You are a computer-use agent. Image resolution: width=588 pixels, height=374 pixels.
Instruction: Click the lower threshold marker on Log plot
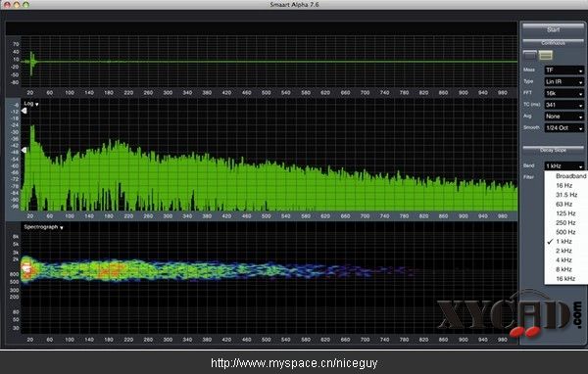[x=24, y=150]
